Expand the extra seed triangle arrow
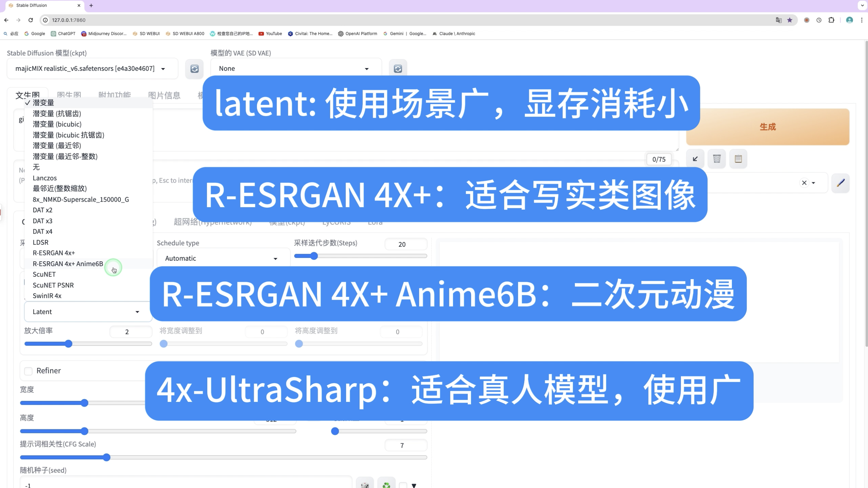868x488 pixels. pos(414,485)
